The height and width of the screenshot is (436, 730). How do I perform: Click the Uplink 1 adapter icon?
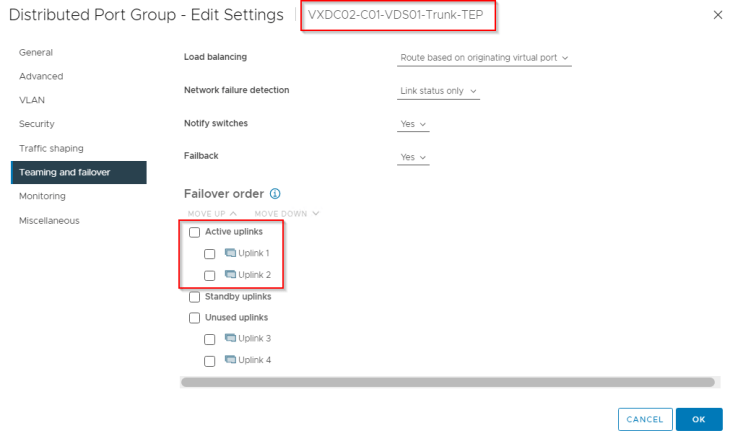(x=230, y=253)
